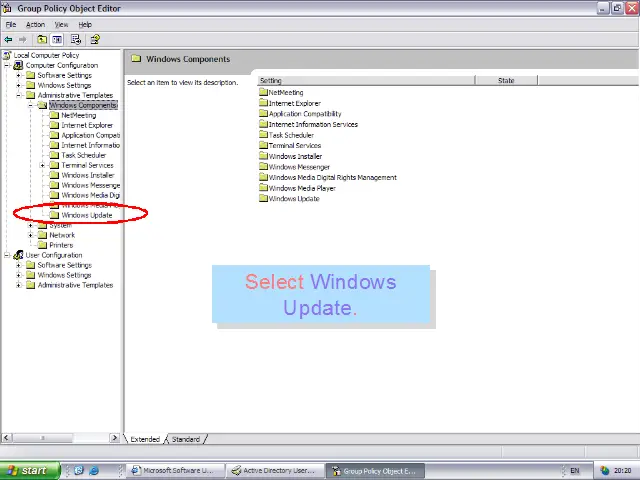Click the Up one level folder icon
The width and height of the screenshot is (640, 480).
42,40
